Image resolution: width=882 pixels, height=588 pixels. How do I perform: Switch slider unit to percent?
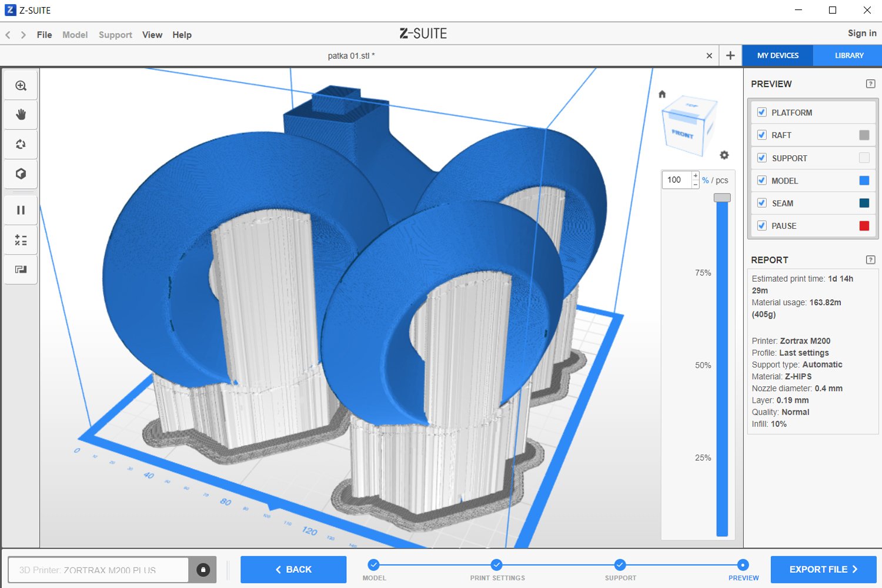click(705, 181)
